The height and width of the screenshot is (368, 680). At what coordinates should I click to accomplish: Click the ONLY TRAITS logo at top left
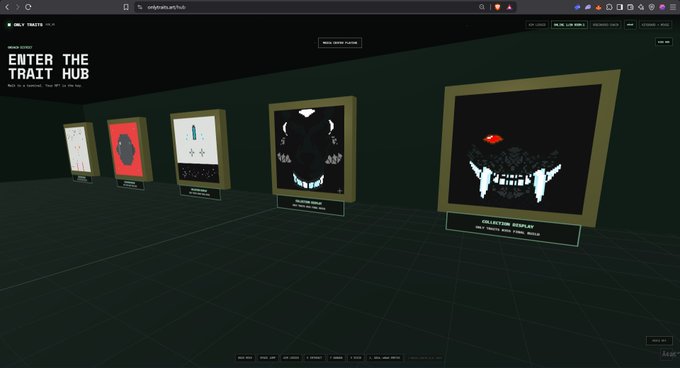click(25, 25)
